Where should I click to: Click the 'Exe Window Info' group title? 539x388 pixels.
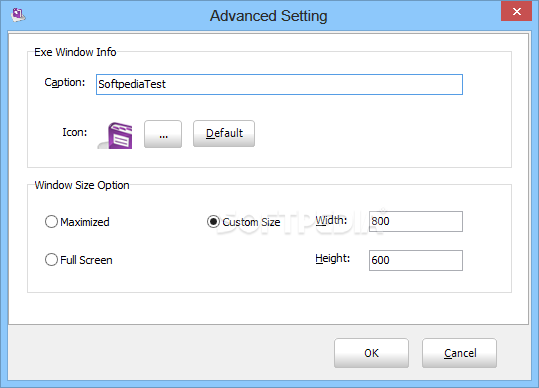point(75,52)
